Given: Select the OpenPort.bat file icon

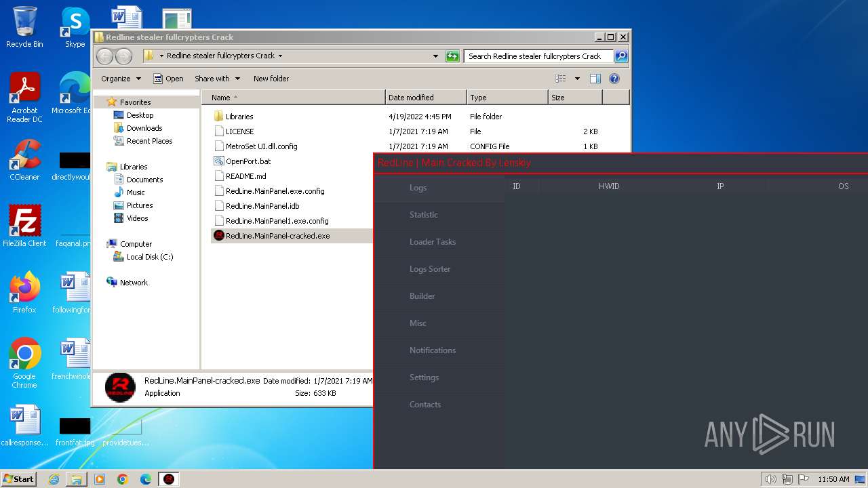Looking at the screenshot, I should (x=219, y=161).
